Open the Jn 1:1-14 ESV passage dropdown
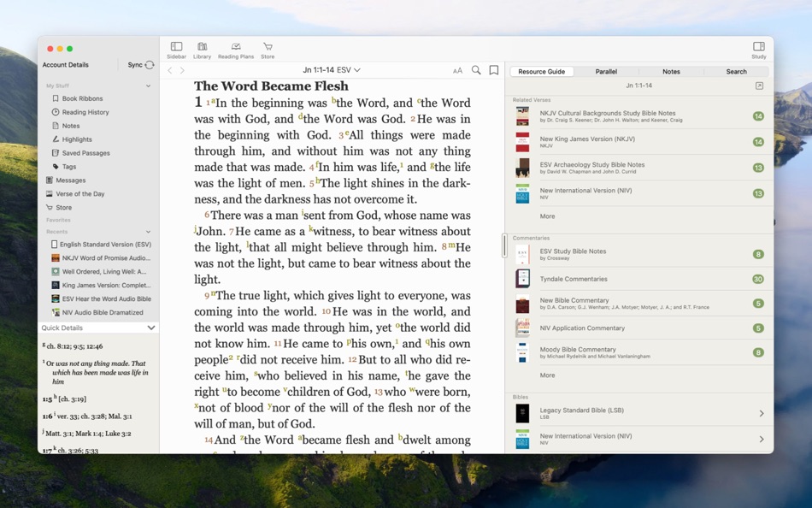 point(332,70)
